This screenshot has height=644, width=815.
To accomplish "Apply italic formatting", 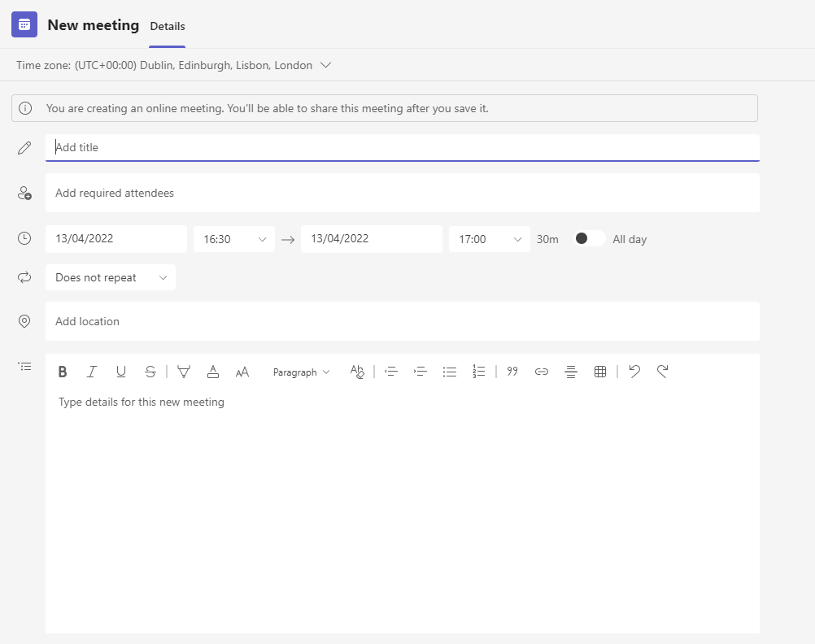I will click(92, 372).
